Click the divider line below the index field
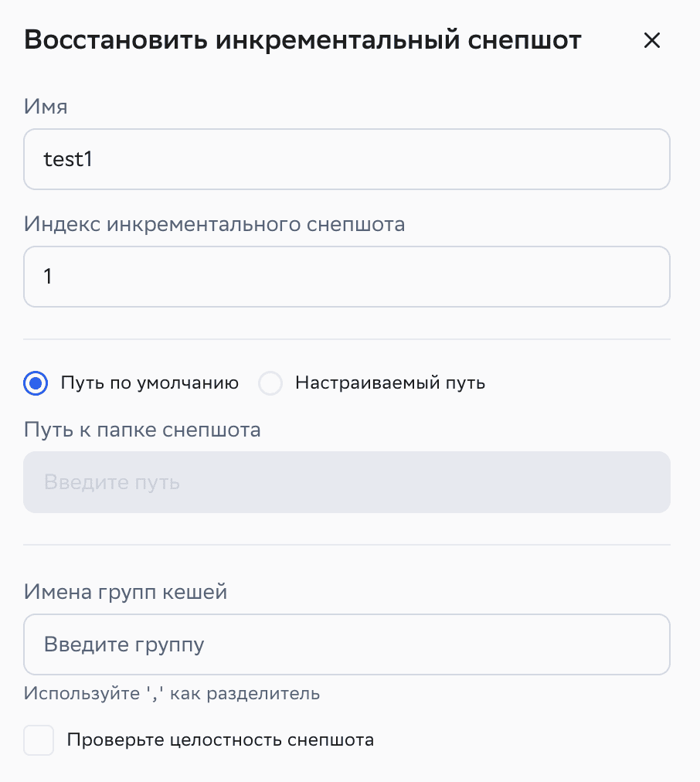Screen dimensions: 700x782 tap(346, 338)
